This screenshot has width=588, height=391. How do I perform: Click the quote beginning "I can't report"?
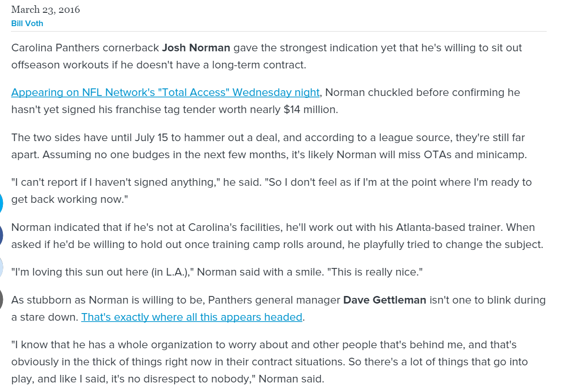272,191
